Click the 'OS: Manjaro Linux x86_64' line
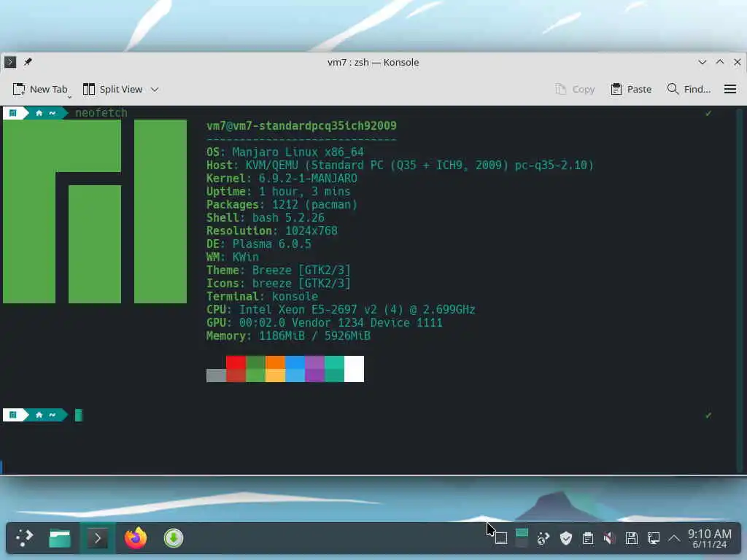The height and width of the screenshot is (560, 747). click(x=285, y=152)
